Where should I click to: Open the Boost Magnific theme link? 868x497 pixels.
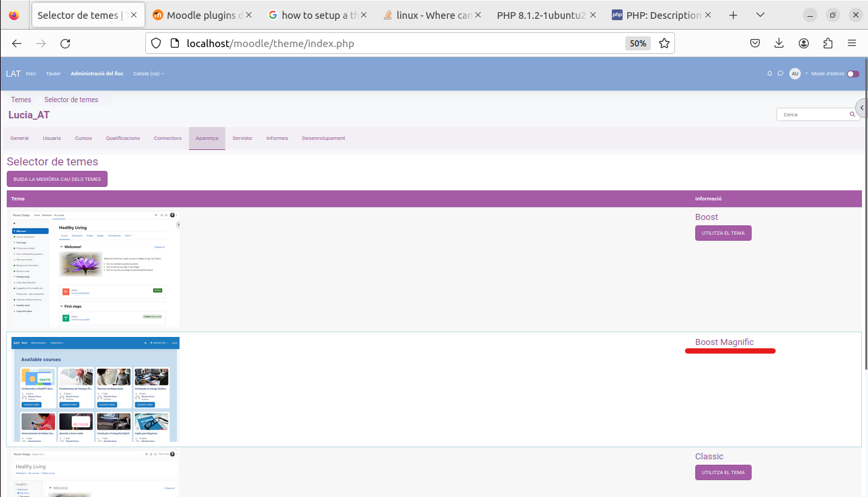point(724,342)
